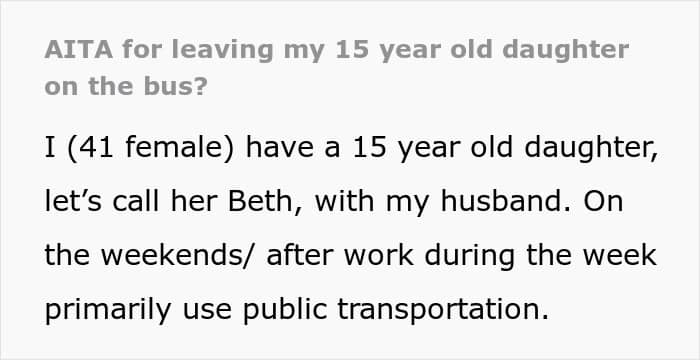Viewport: 700px width, 360px height.
Task: Click the word "husband." in the body
Action: (x=508, y=201)
